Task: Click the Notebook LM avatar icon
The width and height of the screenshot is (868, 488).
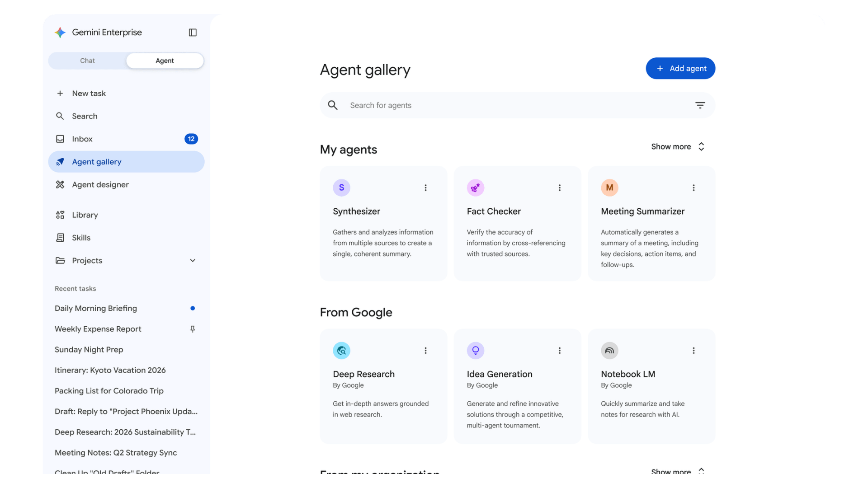Action: point(609,351)
